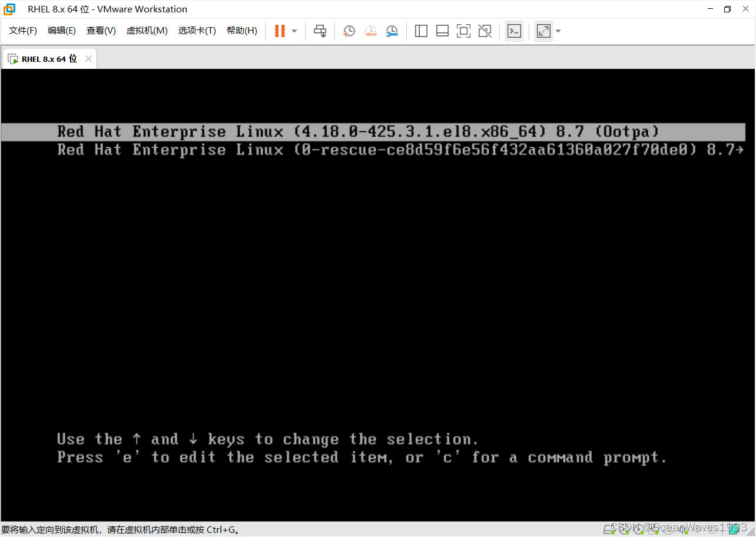Send Ctrl+Alt+Del to the virtual machine

coord(320,31)
